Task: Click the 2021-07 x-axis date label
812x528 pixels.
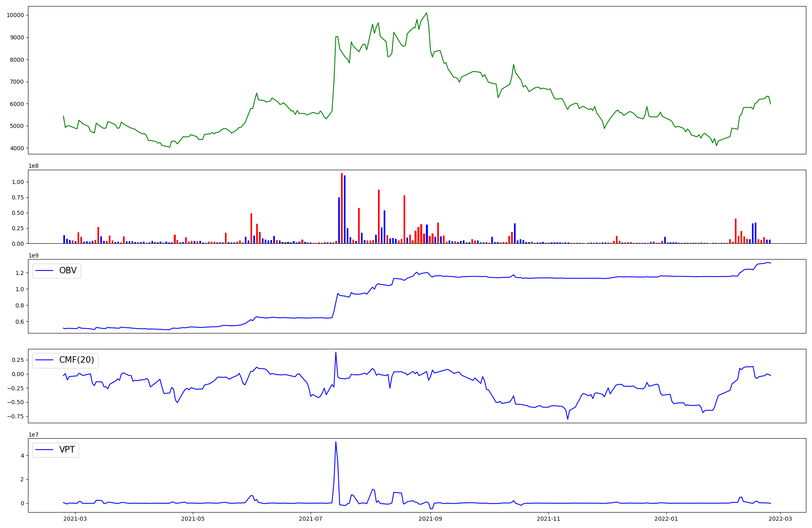Action: coord(311,518)
